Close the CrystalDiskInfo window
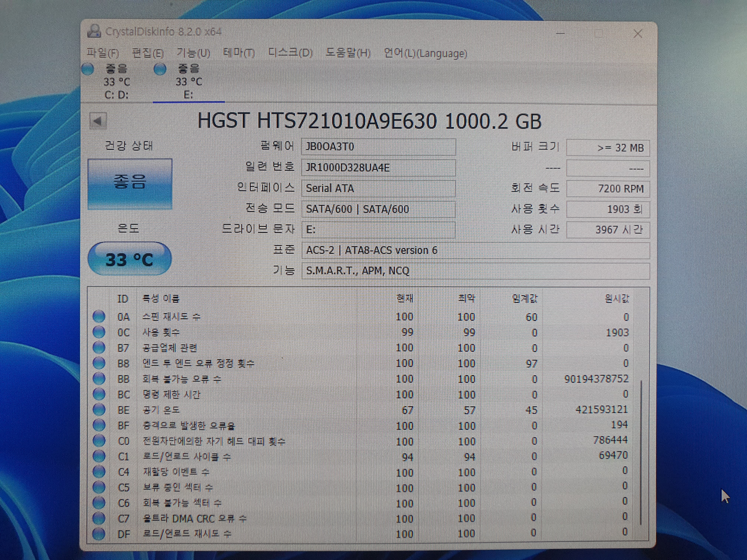 [x=638, y=34]
